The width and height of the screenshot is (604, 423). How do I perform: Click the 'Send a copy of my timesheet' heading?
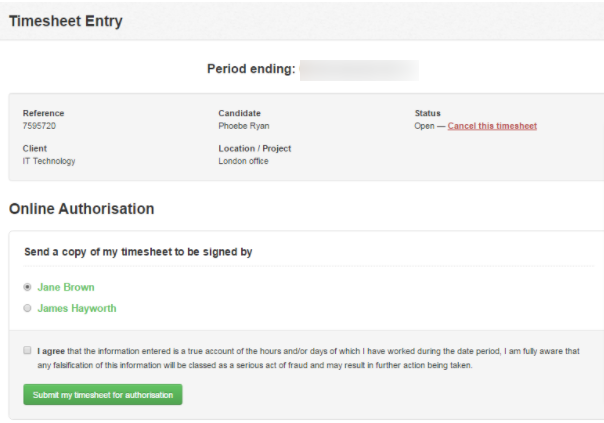138,252
